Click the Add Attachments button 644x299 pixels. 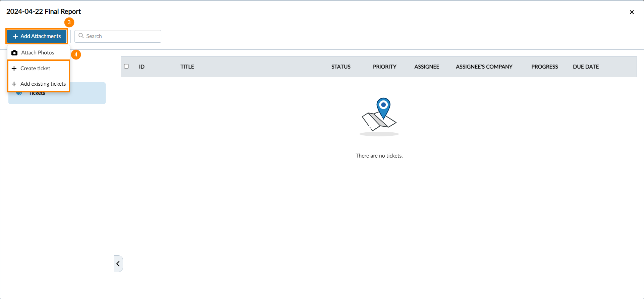[x=37, y=36]
